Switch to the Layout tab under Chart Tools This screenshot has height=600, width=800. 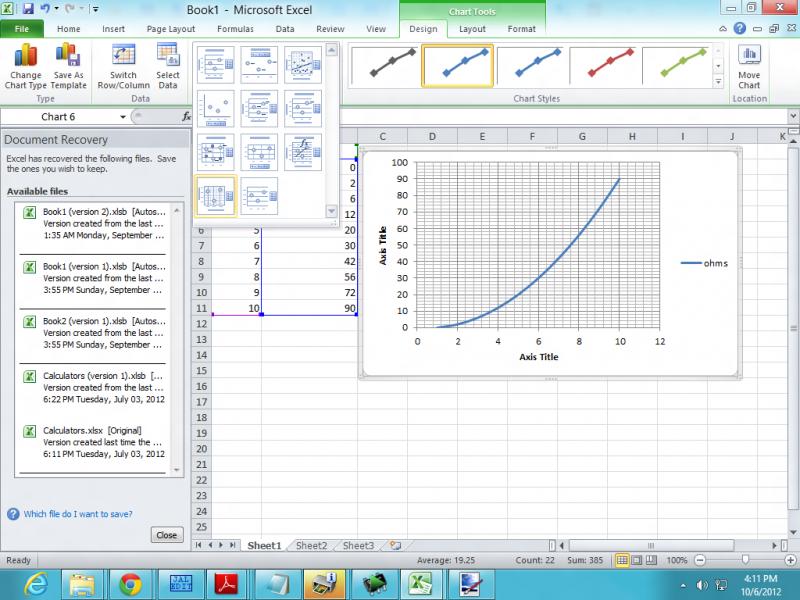(x=472, y=29)
